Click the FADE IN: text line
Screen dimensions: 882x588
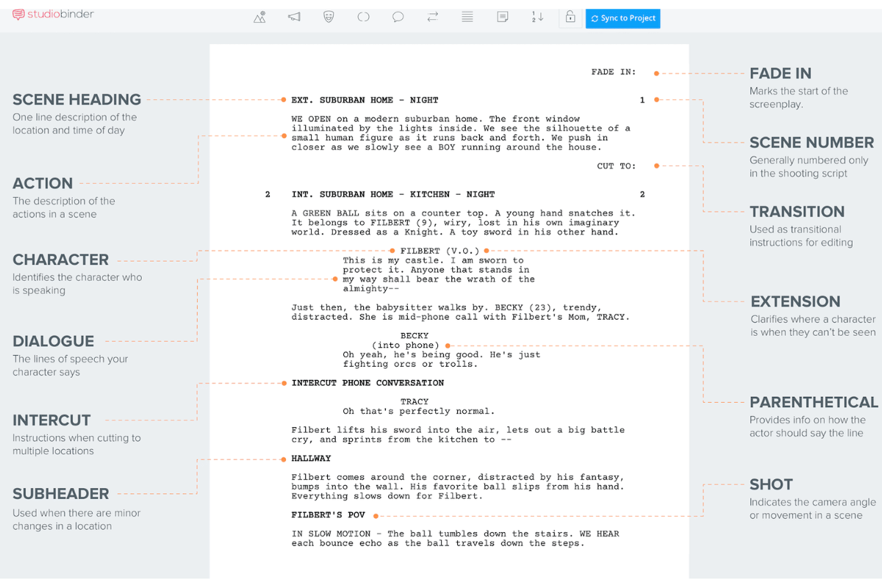click(x=614, y=72)
